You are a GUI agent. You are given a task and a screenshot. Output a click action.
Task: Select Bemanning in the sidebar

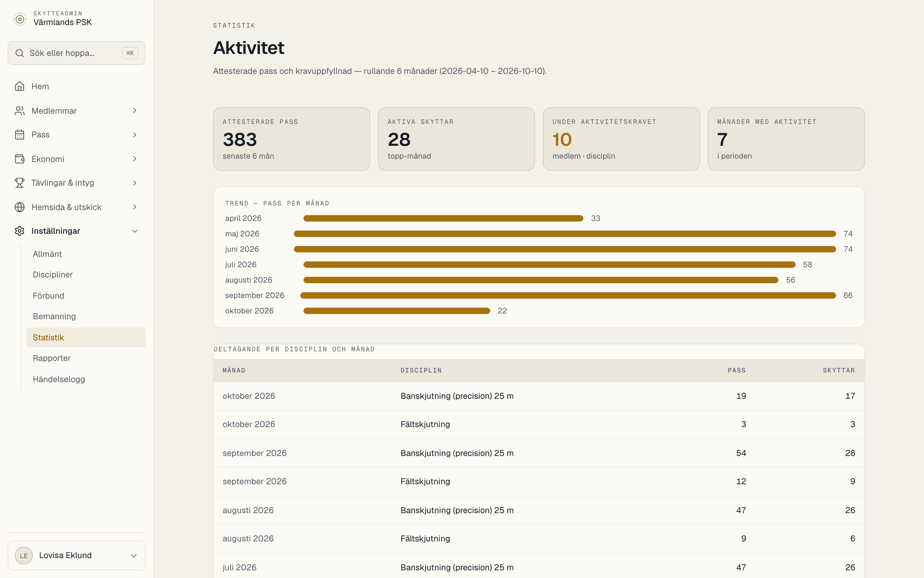click(86, 316)
